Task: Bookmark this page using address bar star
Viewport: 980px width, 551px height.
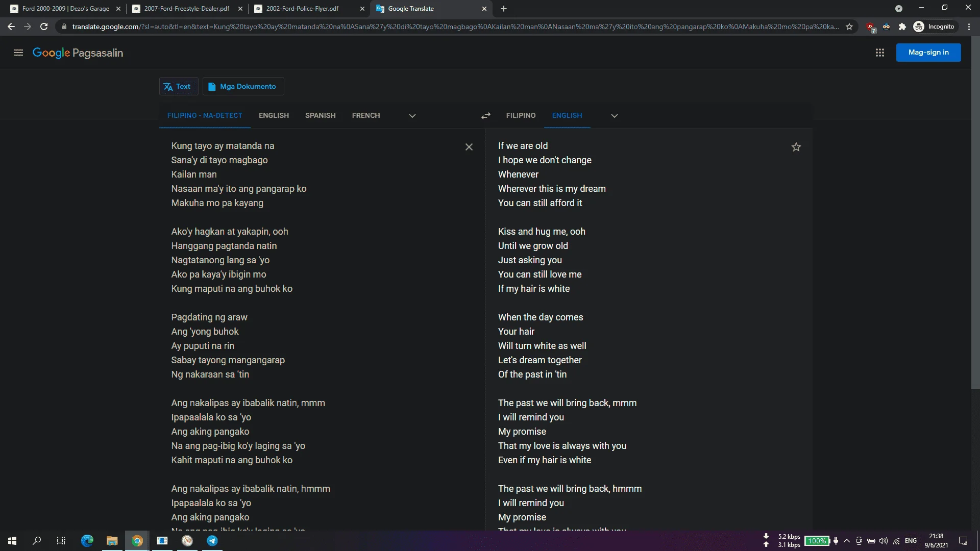Action: (849, 27)
